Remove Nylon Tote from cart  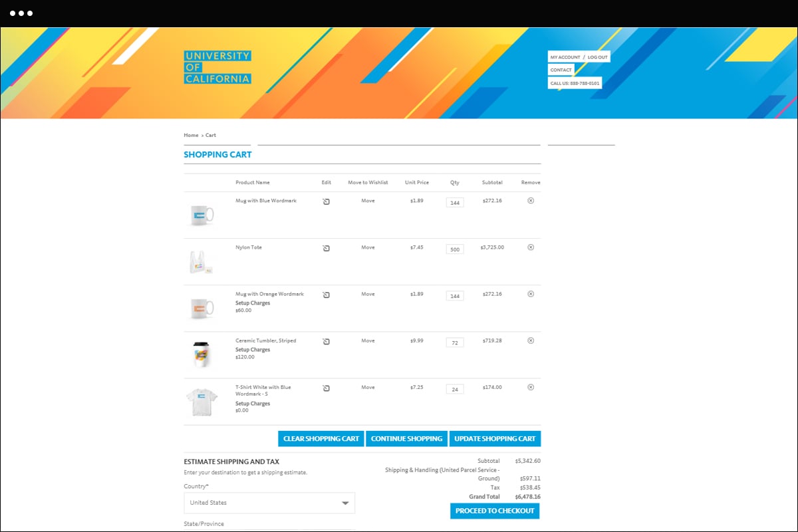530,247
